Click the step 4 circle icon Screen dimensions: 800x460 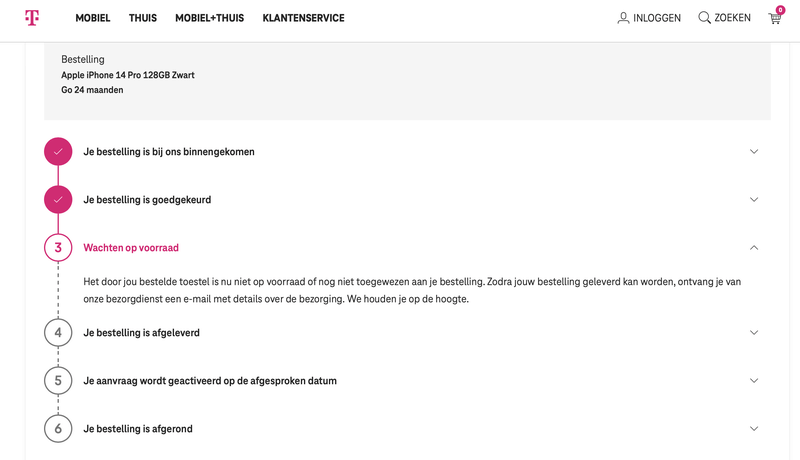point(58,332)
